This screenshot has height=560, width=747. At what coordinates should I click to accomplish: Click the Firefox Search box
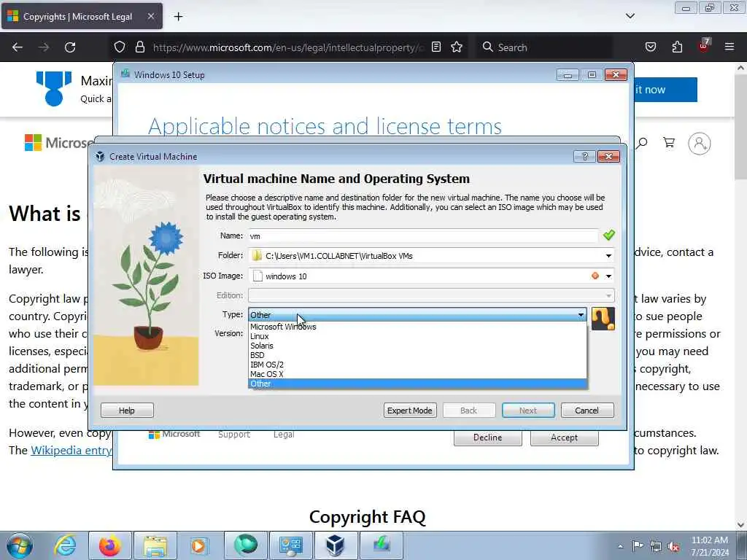(x=544, y=47)
